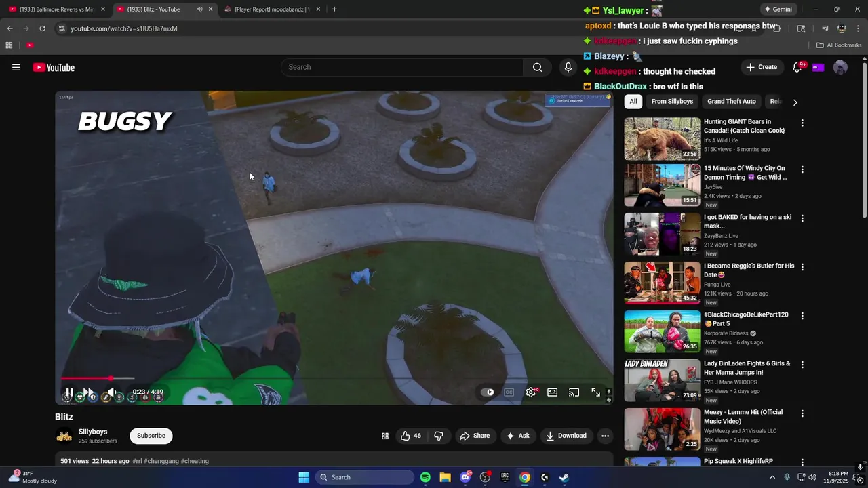The image size is (868, 488).
Task: Open options for 15 Minutes Of Windy City video
Action: 802,169
